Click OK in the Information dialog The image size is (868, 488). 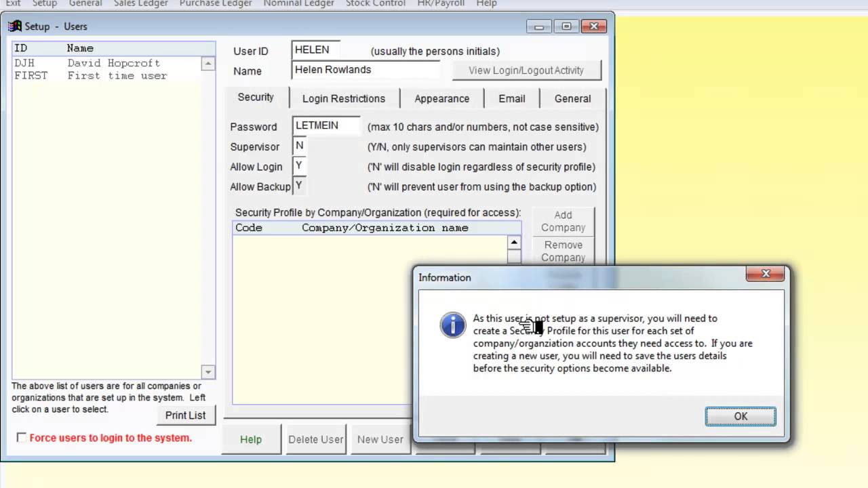coord(741,416)
